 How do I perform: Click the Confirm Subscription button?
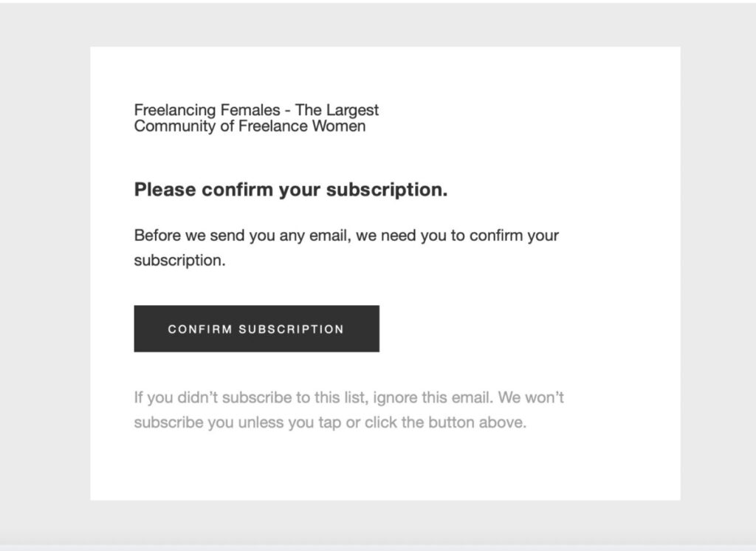(256, 329)
